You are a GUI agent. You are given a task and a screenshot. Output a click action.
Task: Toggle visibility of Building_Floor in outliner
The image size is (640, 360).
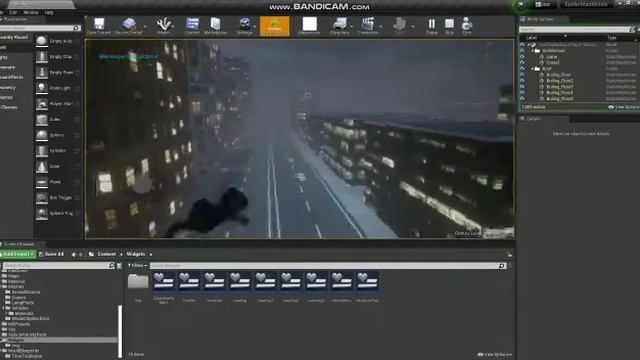click(x=522, y=75)
